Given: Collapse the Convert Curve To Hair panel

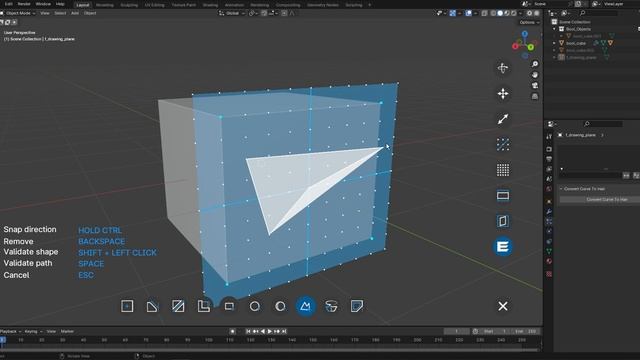Looking at the screenshot, I should 561,189.
